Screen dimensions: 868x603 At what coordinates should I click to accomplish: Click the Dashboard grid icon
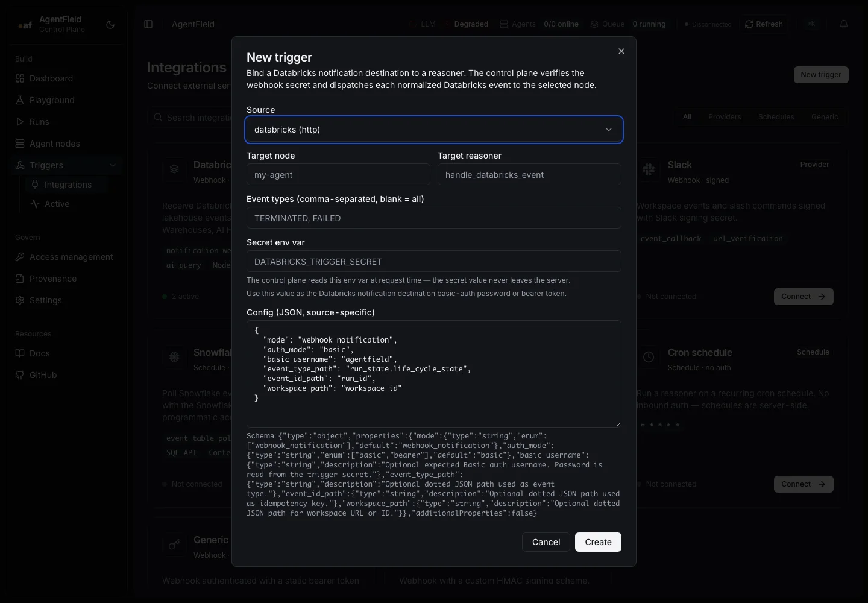coord(20,78)
